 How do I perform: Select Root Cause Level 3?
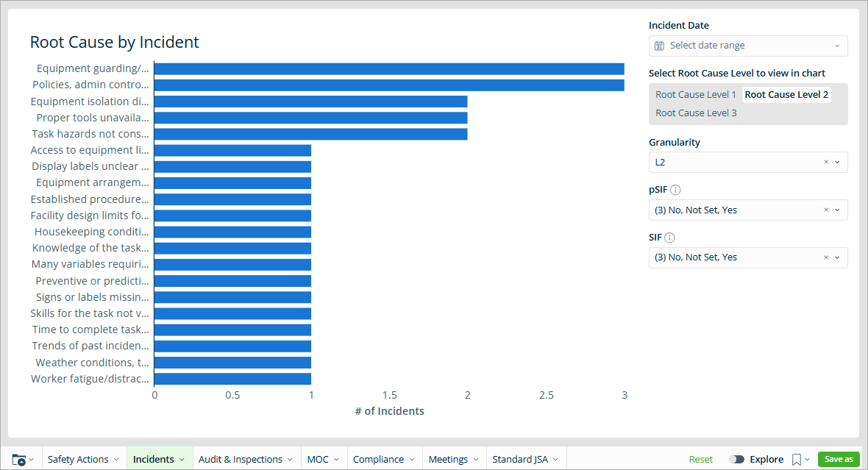[696, 113]
